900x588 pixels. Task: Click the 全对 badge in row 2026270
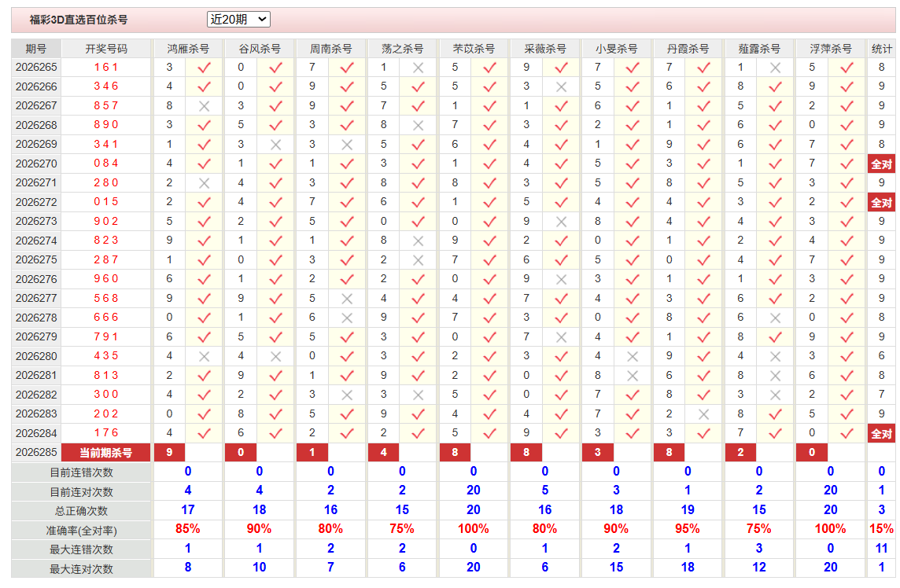coord(881,164)
